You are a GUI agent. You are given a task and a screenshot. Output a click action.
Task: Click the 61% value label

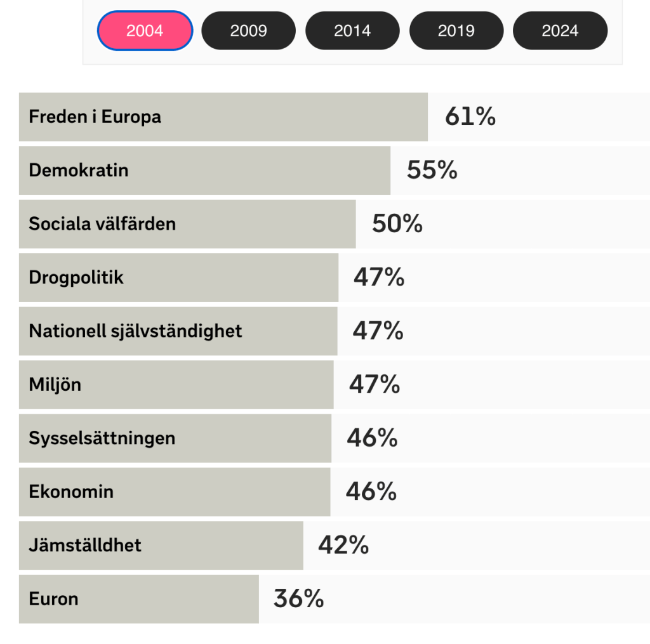coord(470,117)
